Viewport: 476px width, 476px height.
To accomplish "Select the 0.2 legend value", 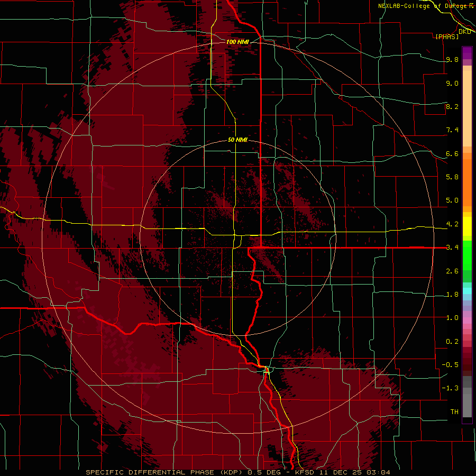I will tap(452, 342).
